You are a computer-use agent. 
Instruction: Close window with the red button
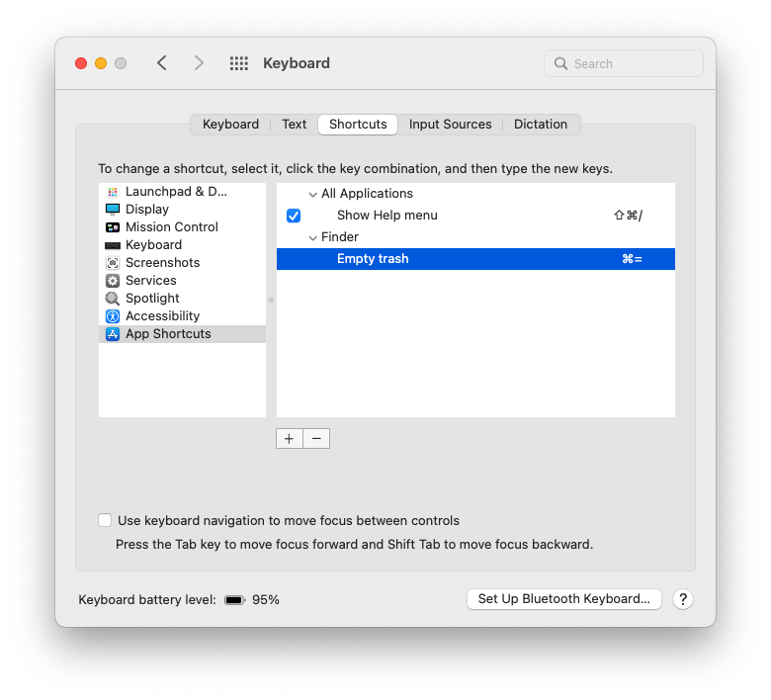pos(81,63)
